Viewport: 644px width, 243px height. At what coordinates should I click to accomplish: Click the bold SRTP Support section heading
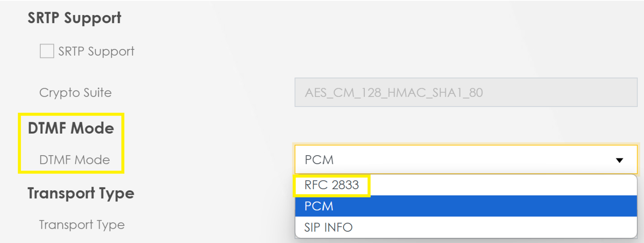[x=74, y=18]
